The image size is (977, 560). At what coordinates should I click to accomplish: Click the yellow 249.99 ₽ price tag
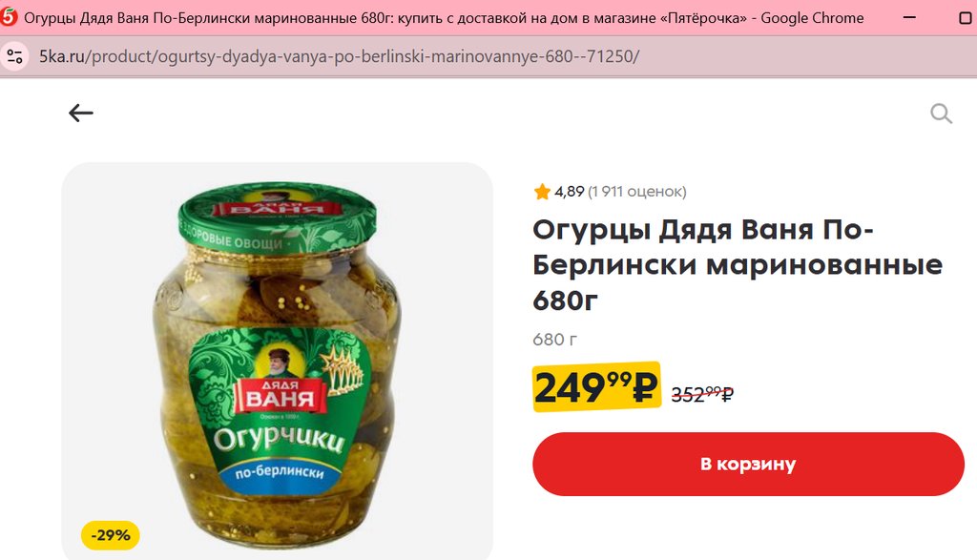click(596, 386)
